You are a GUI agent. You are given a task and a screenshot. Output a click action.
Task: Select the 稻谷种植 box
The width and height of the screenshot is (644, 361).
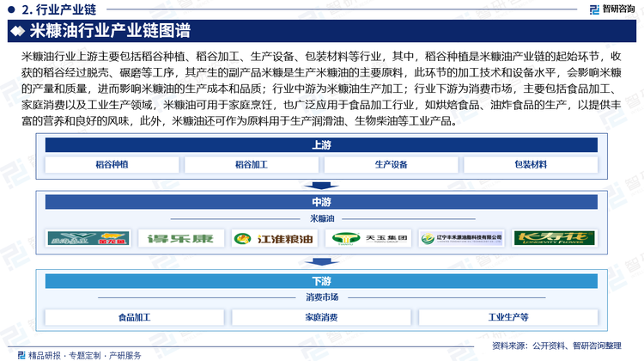[112, 164]
